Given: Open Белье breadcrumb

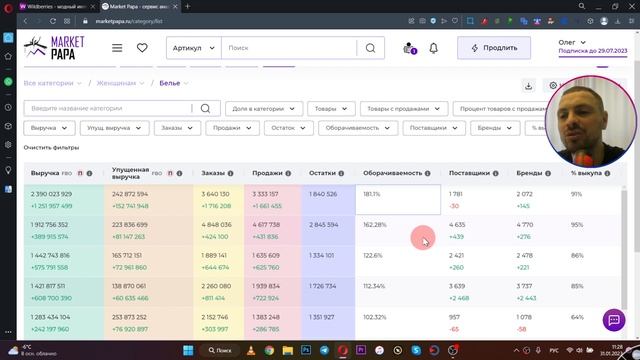Looking at the screenshot, I should pyautogui.click(x=173, y=83).
